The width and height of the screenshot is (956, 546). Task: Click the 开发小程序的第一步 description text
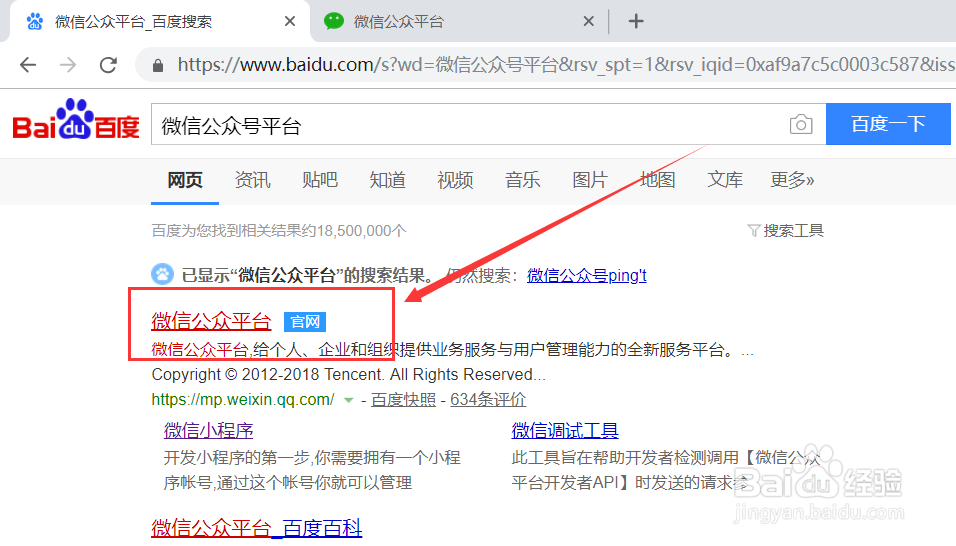click(x=312, y=470)
